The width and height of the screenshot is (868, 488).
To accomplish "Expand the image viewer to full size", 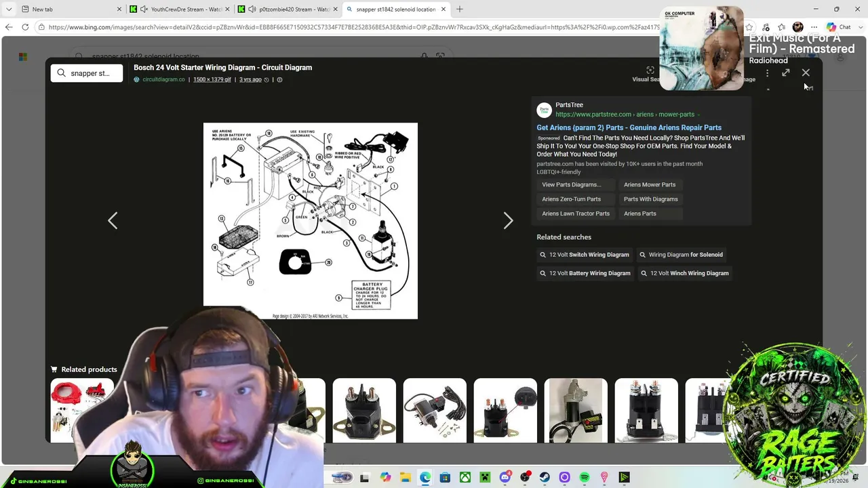I will [786, 73].
